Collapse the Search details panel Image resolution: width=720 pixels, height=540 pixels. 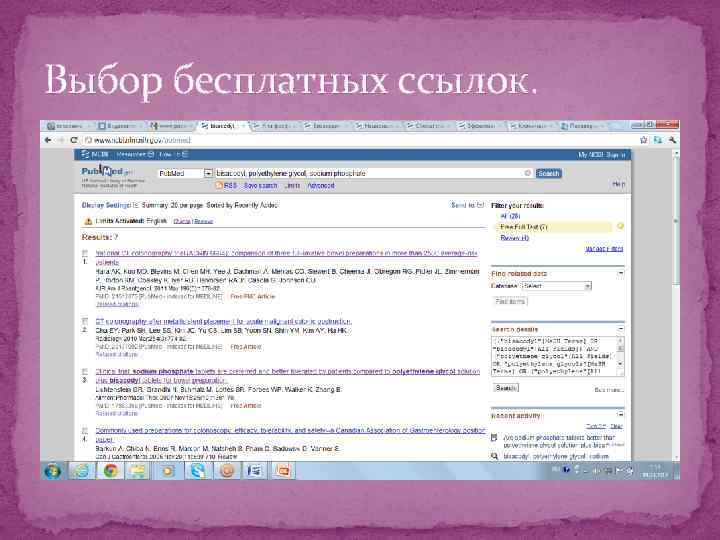click(x=620, y=329)
